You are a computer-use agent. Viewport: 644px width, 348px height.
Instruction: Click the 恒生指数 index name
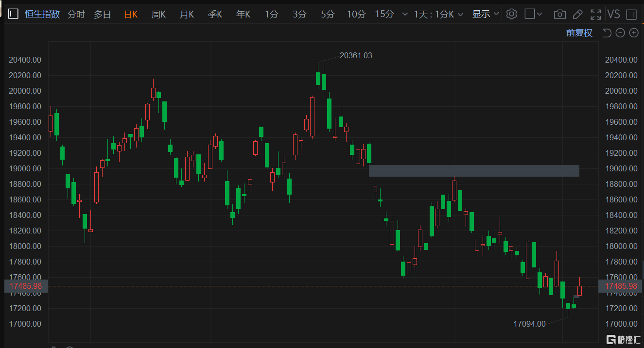tap(42, 14)
